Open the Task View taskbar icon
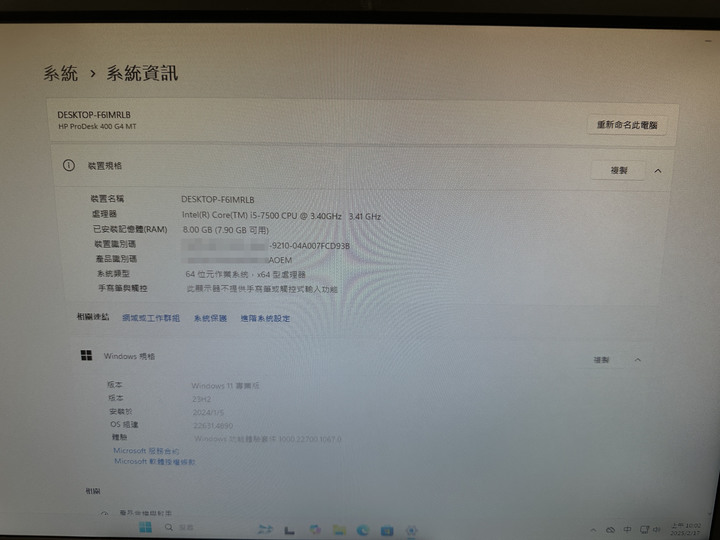This screenshot has height=540, width=720. click(289, 531)
